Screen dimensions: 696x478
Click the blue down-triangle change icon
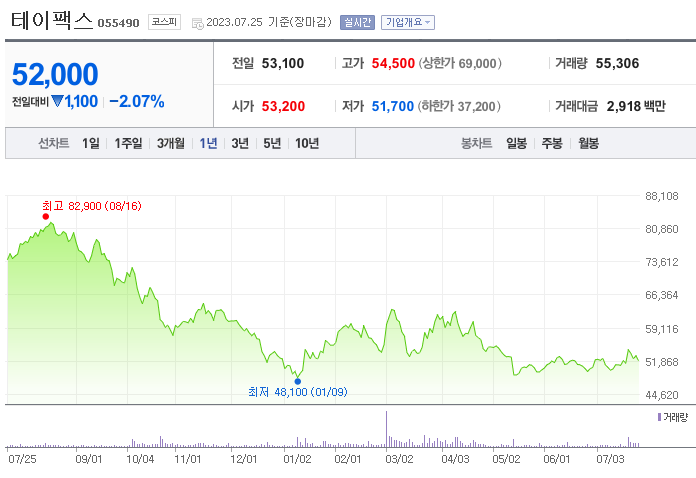coord(57,101)
